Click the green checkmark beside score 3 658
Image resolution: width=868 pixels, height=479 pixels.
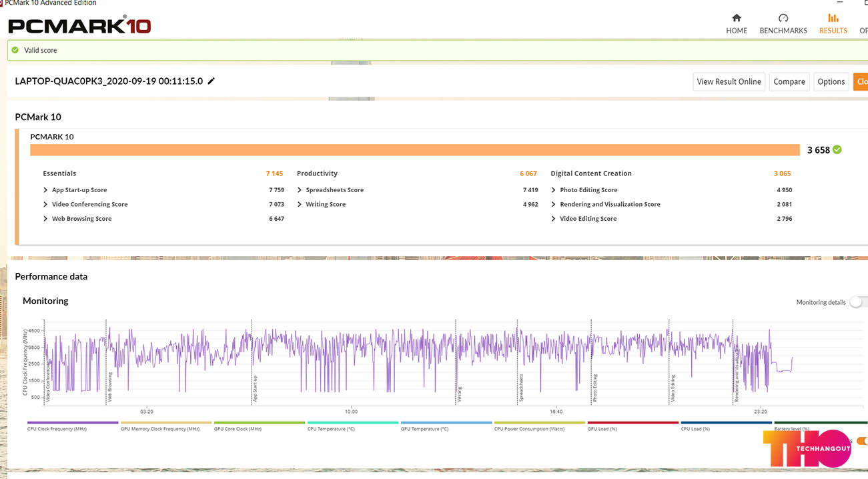(837, 149)
